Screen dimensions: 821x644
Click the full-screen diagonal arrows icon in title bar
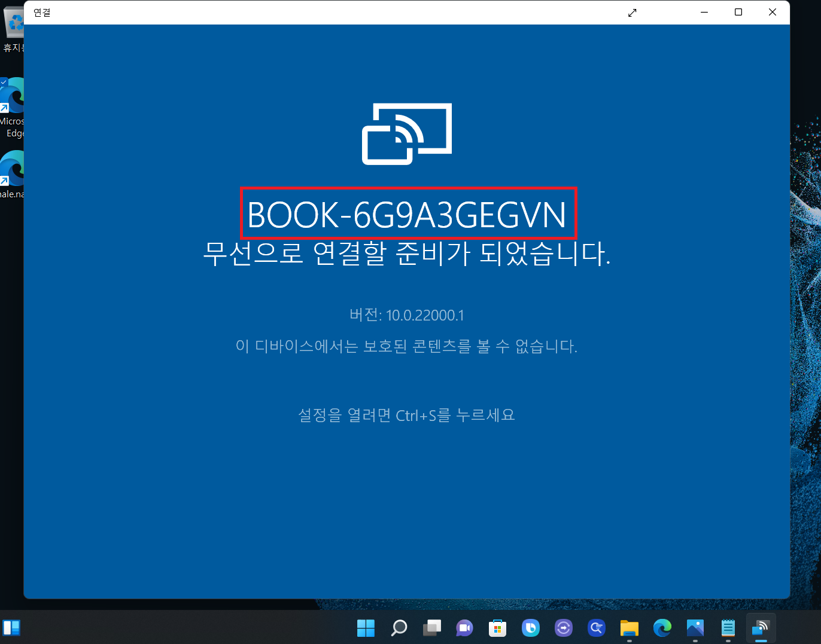tap(633, 13)
